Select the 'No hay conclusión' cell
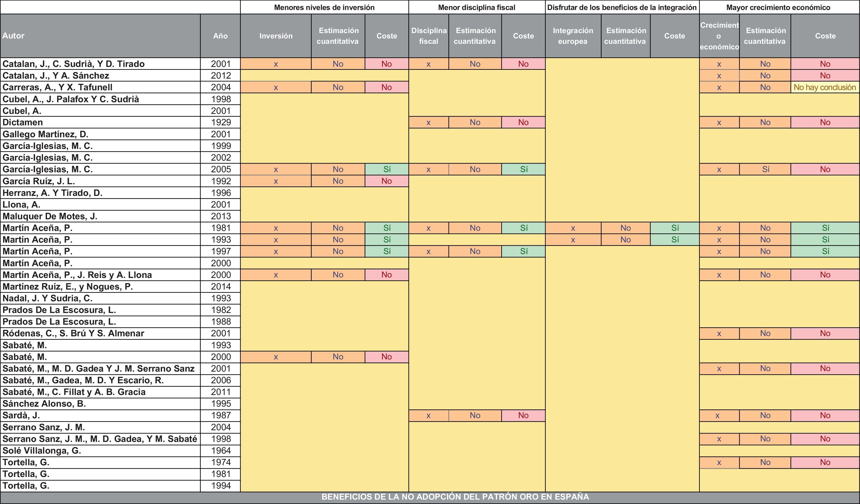The image size is (860, 504). (x=825, y=87)
